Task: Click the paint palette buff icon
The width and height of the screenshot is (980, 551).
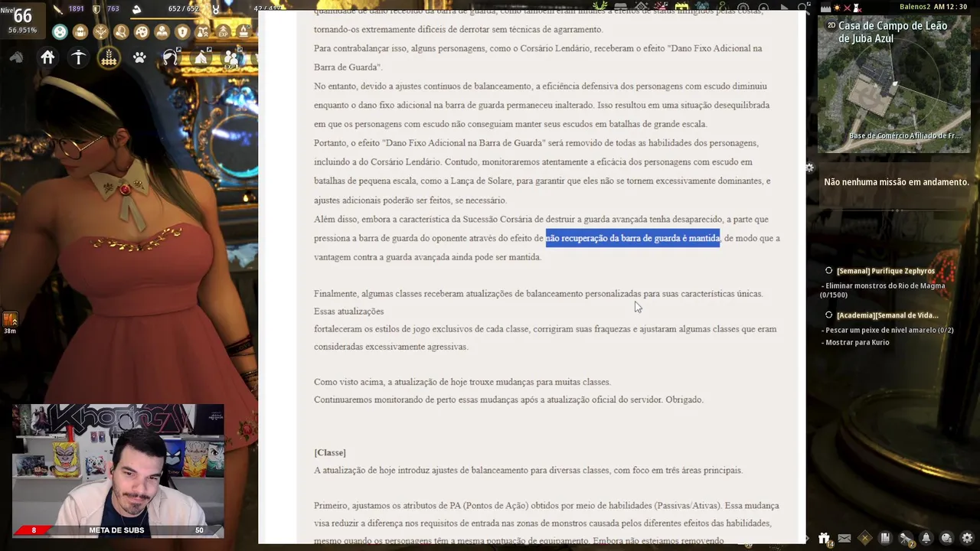Action: (x=142, y=32)
